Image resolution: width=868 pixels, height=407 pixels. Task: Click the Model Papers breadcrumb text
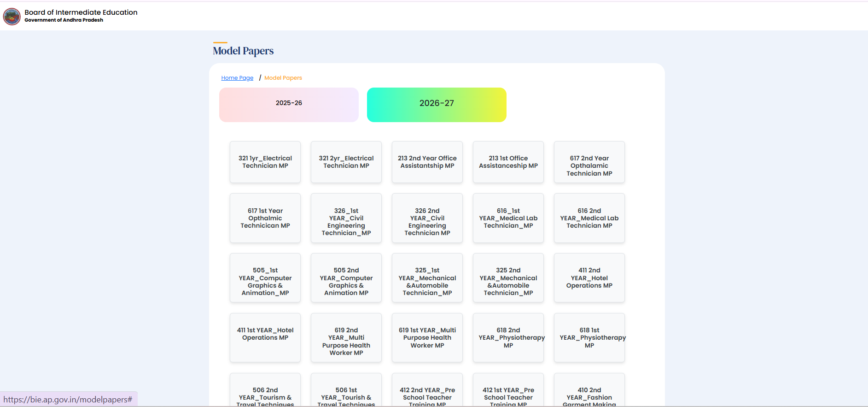pos(283,78)
